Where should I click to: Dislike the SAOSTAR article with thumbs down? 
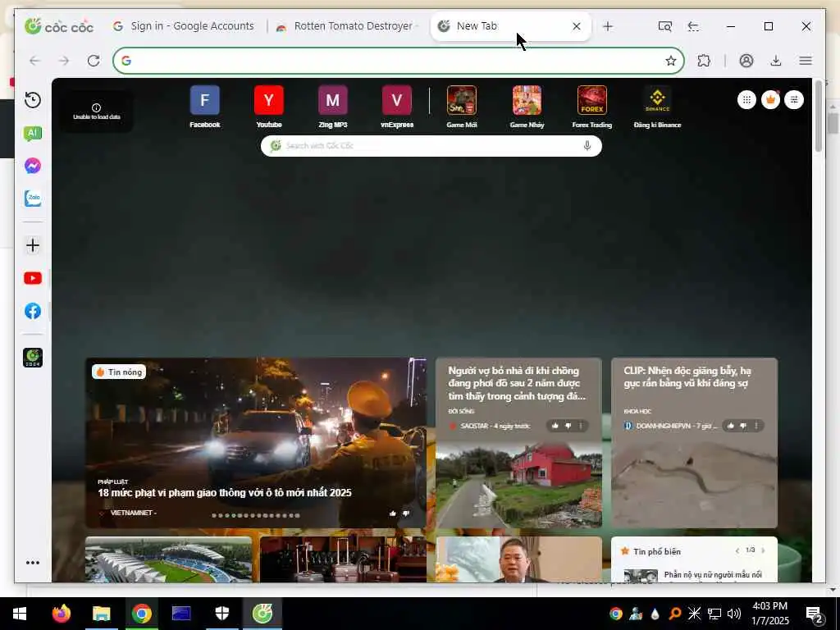click(x=568, y=426)
